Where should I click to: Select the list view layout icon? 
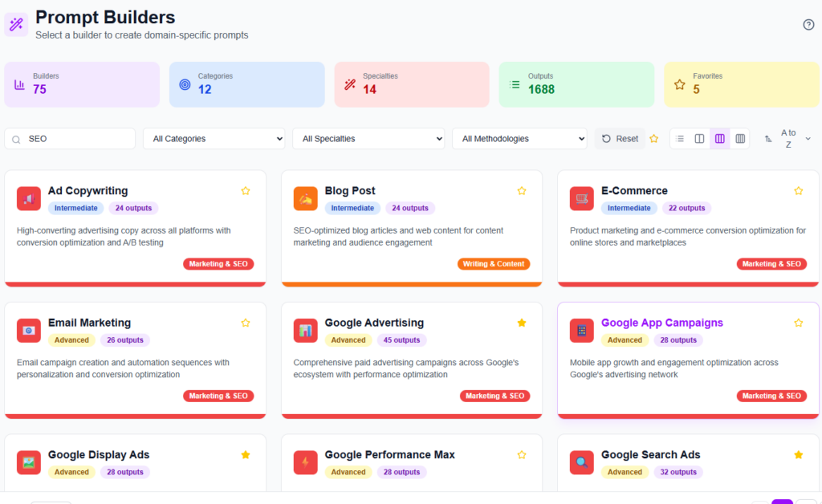coord(680,138)
